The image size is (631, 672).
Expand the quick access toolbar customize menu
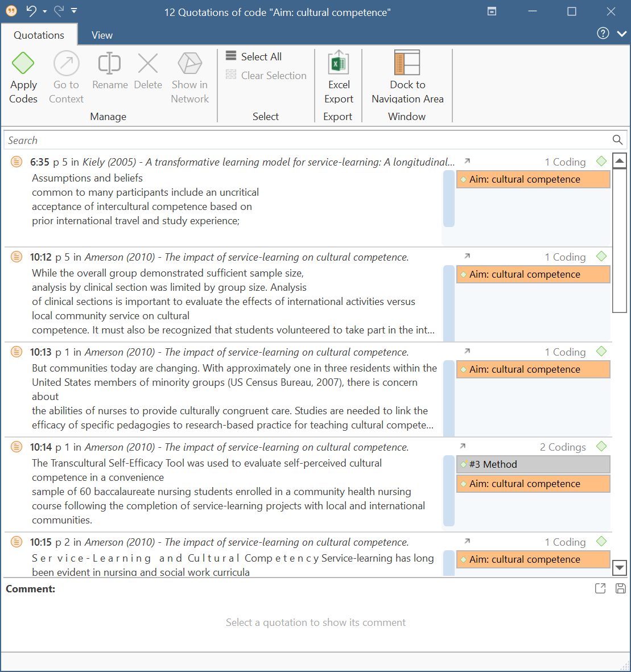(74, 11)
